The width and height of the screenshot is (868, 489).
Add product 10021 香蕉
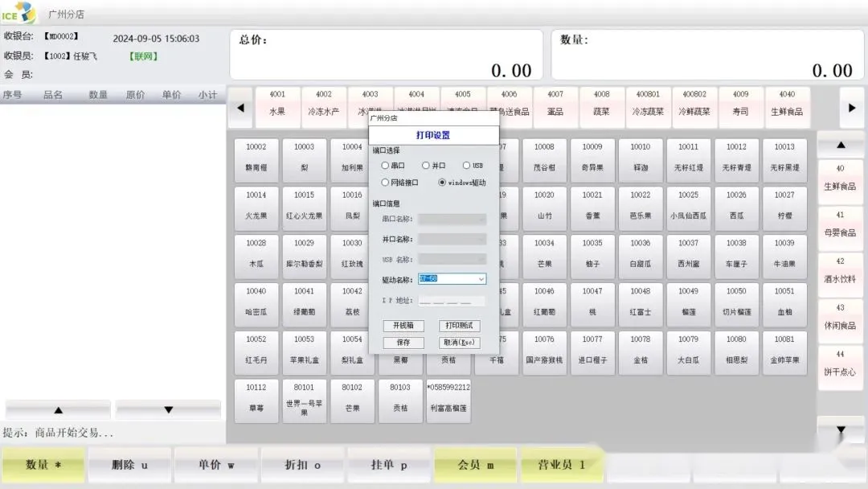pyautogui.click(x=592, y=208)
